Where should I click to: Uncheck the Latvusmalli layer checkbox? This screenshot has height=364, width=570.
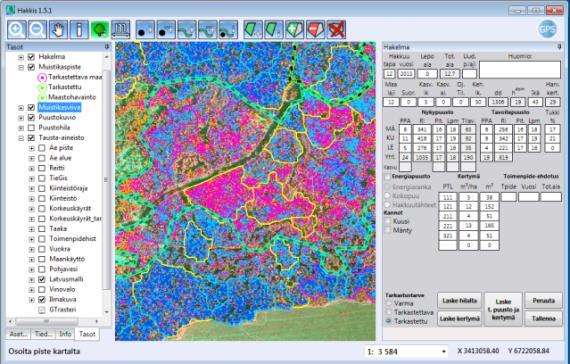(x=42, y=279)
